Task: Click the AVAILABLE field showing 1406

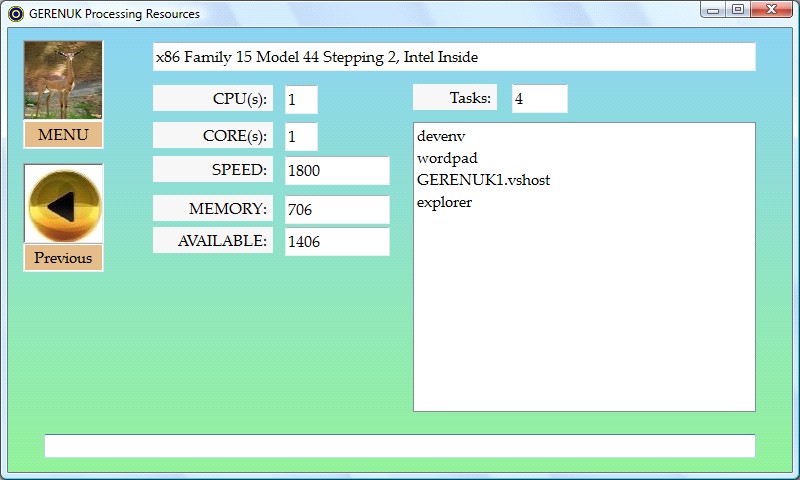Action: tap(337, 242)
